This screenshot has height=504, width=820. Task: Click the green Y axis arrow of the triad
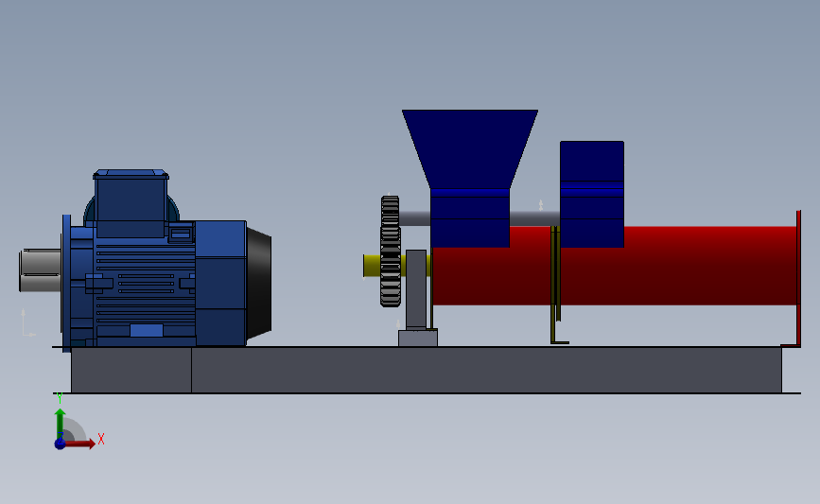click(61, 425)
